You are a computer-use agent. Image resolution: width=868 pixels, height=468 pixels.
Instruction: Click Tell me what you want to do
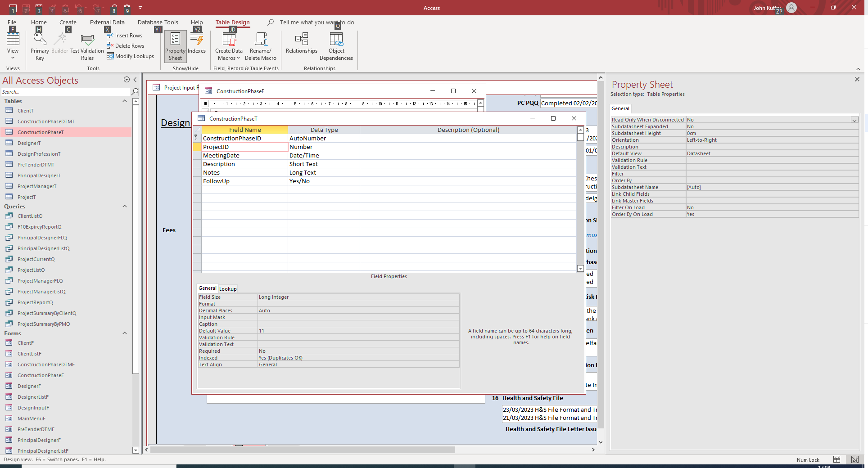pyautogui.click(x=316, y=22)
